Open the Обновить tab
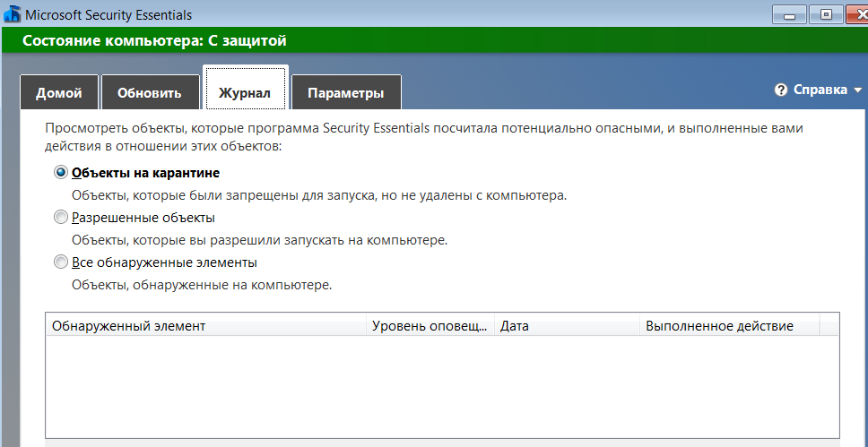 (x=150, y=92)
